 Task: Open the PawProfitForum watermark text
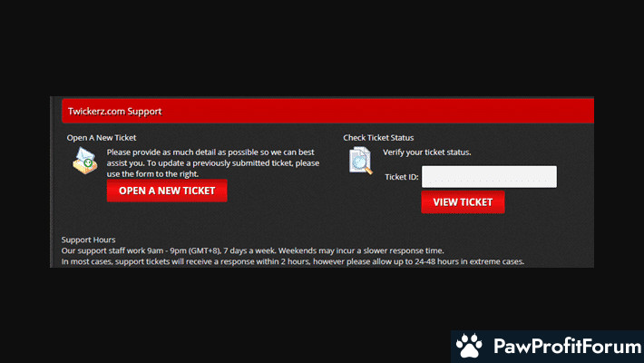pos(562,346)
